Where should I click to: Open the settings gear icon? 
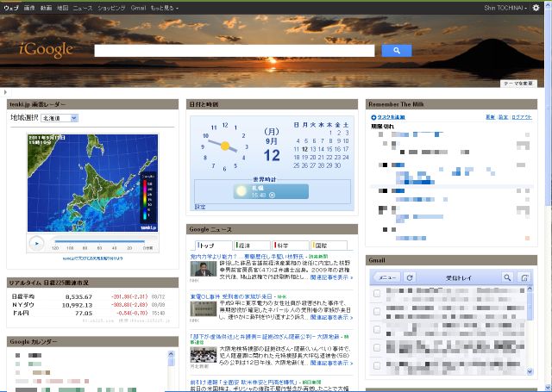tap(536, 8)
